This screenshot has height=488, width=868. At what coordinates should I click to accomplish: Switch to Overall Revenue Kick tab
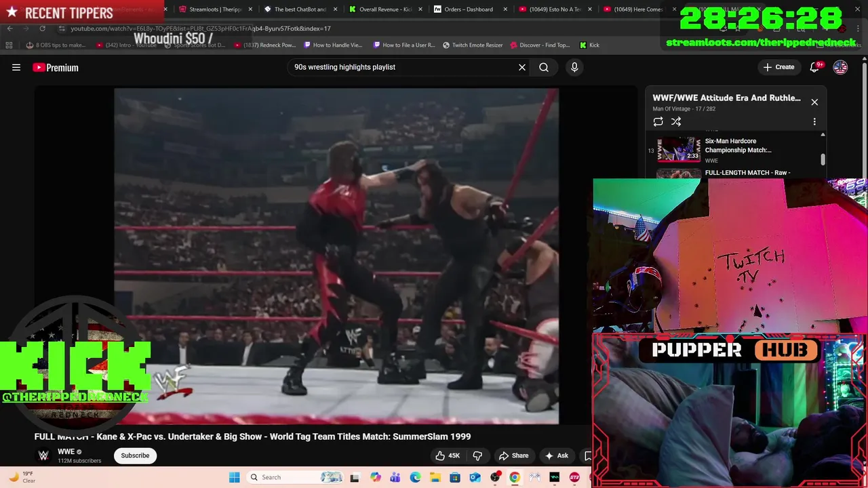point(385,9)
